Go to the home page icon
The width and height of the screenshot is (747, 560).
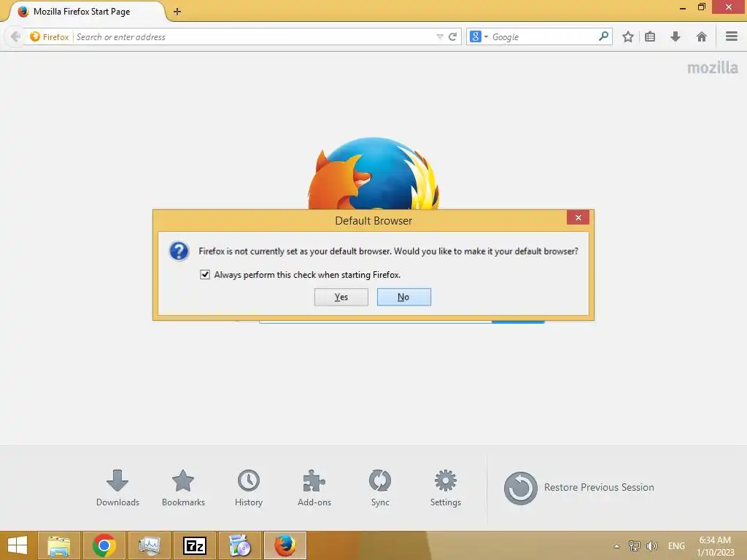[701, 36]
